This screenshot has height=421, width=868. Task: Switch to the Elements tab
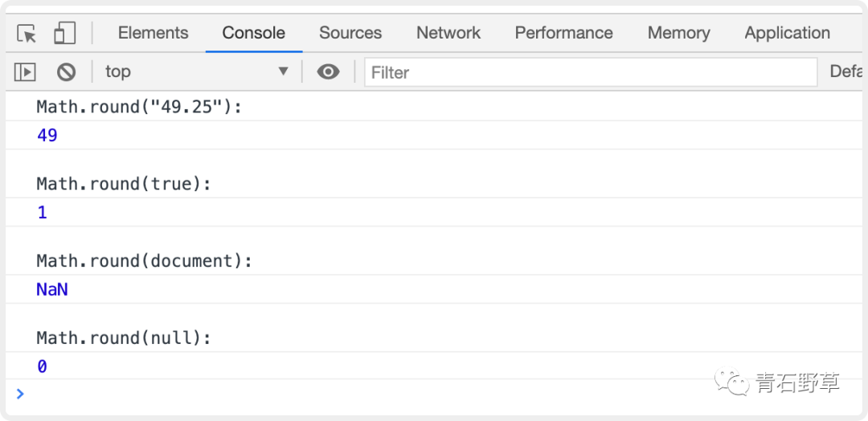click(x=153, y=33)
